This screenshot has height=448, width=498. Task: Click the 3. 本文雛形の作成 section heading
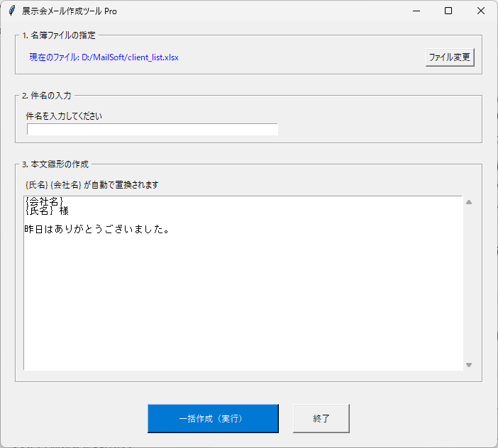click(x=55, y=164)
